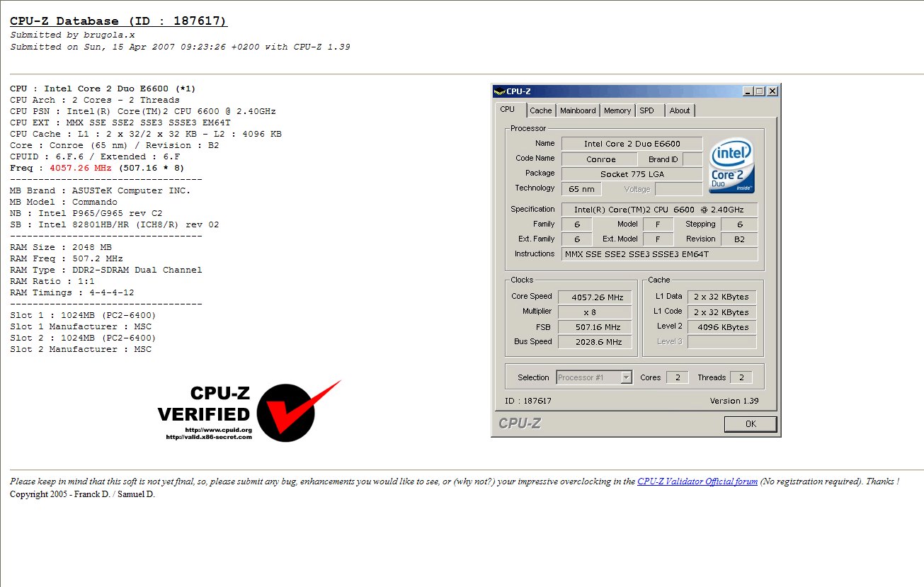Minimize the CPU-Z window
This screenshot has height=587, width=924.
click(x=748, y=91)
